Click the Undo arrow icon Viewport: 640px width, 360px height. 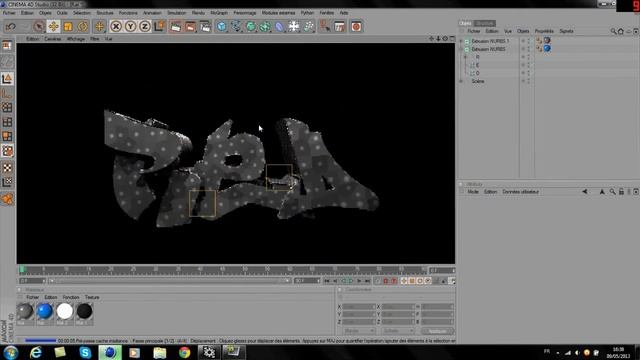pyautogui.click(x=11, y=27)
